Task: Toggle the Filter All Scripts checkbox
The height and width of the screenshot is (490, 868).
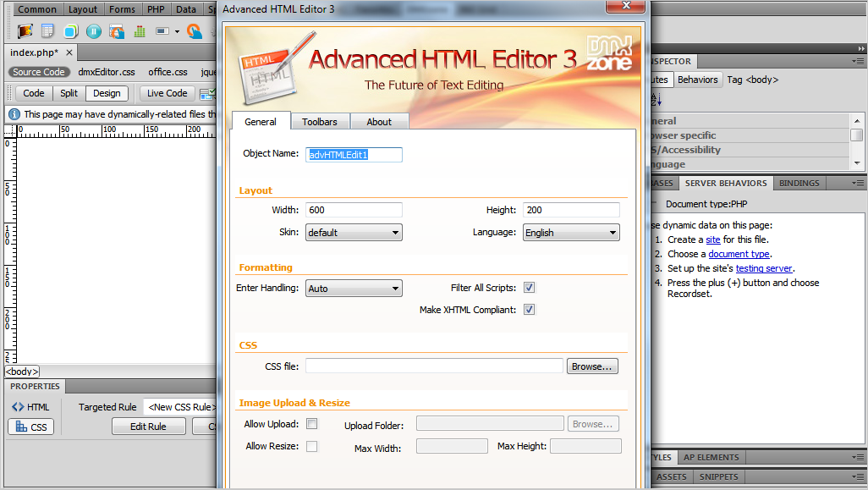Action: [x=530, y=288]
